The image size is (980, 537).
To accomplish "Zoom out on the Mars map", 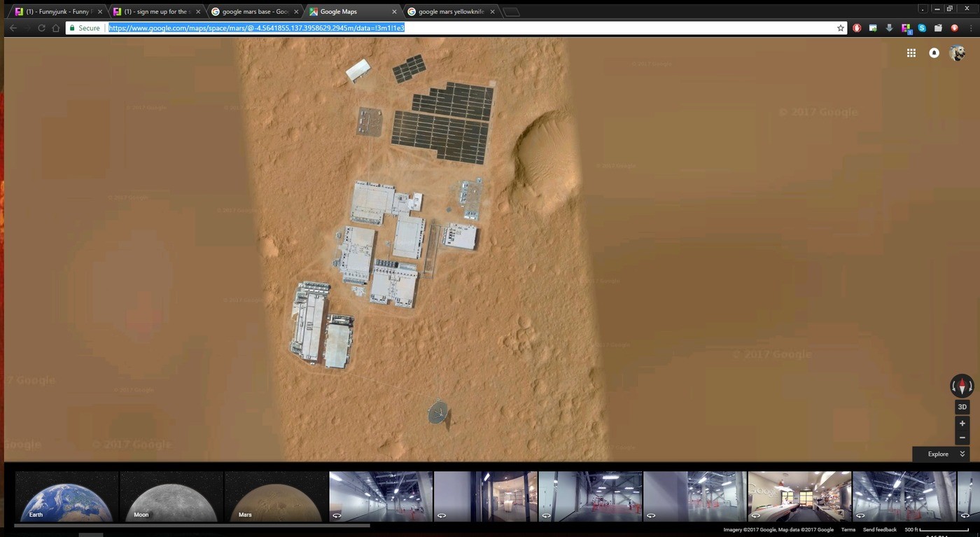I will point(962,438).
